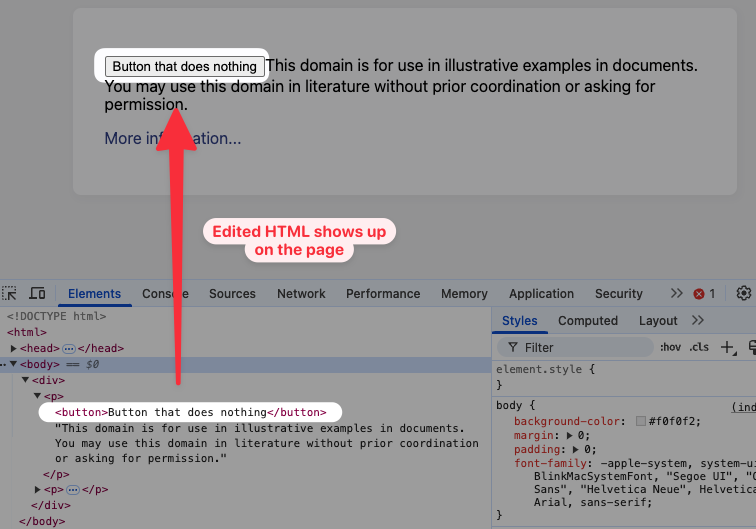Screen dimensions: 756x529
Task: Open background-color #f0f0f2 swatch
Action: pyautogui.click(x=641, y=421)
